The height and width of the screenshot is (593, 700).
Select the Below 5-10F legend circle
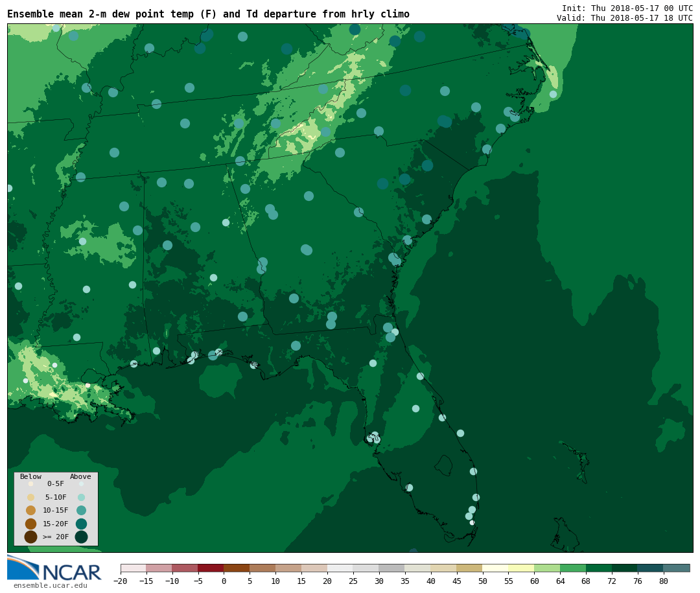tap(31, 497)
